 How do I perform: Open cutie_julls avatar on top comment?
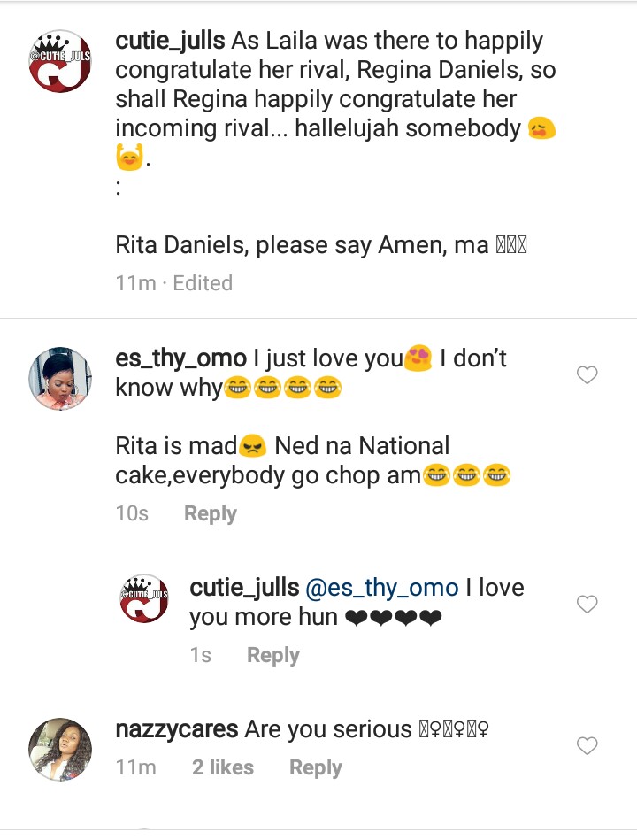click(x=60, y=61)
